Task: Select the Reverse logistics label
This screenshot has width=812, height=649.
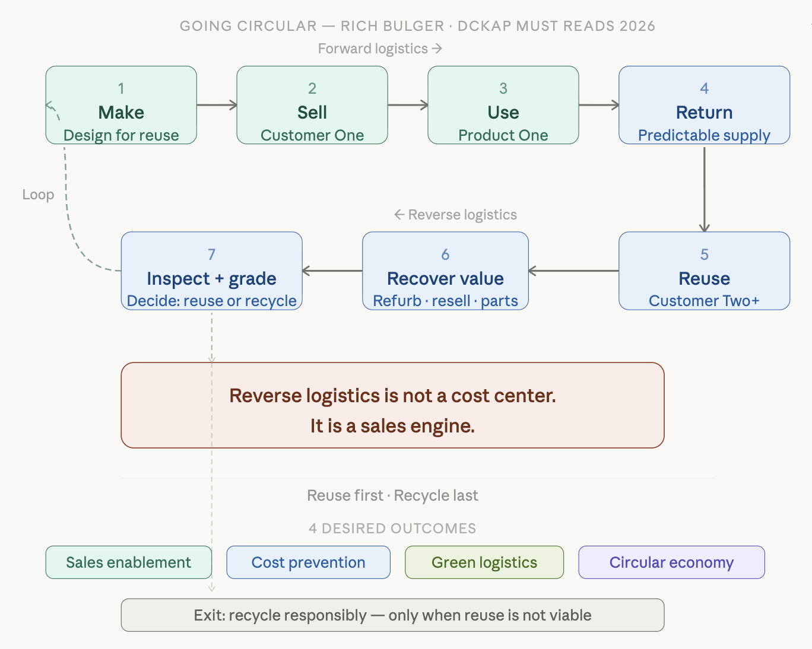Action: (x=455, y=214)
